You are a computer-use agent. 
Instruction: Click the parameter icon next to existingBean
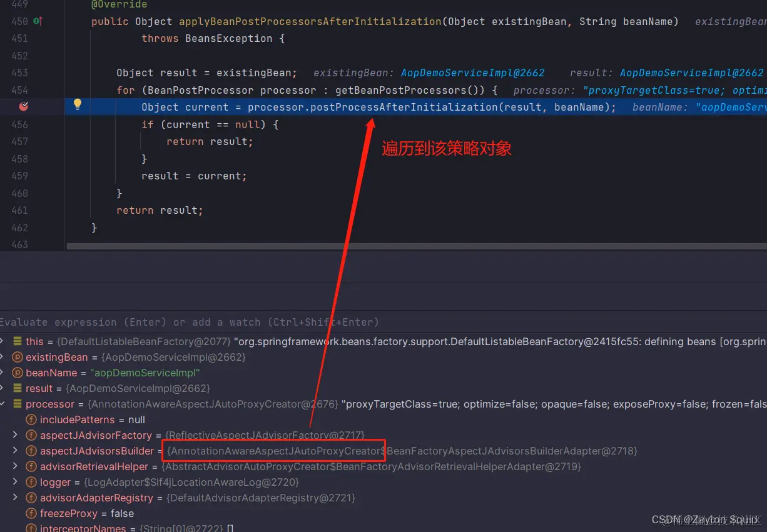tap(18, 357)
